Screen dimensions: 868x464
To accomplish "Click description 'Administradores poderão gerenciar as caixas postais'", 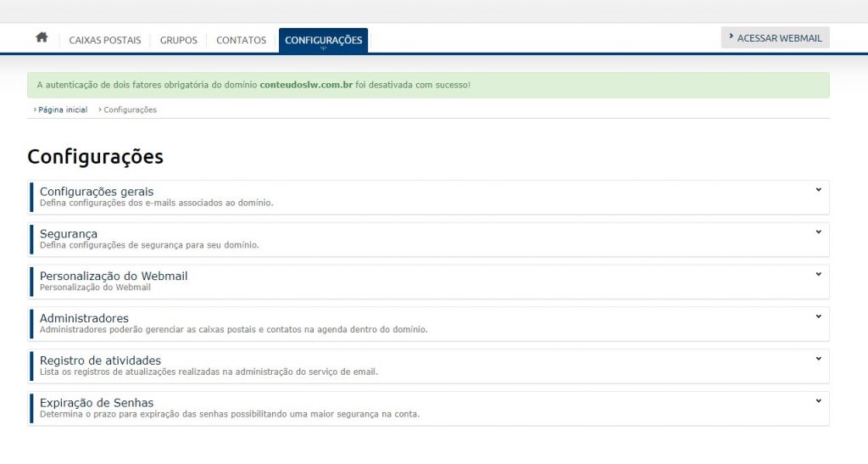I will (x=233, y=329).
